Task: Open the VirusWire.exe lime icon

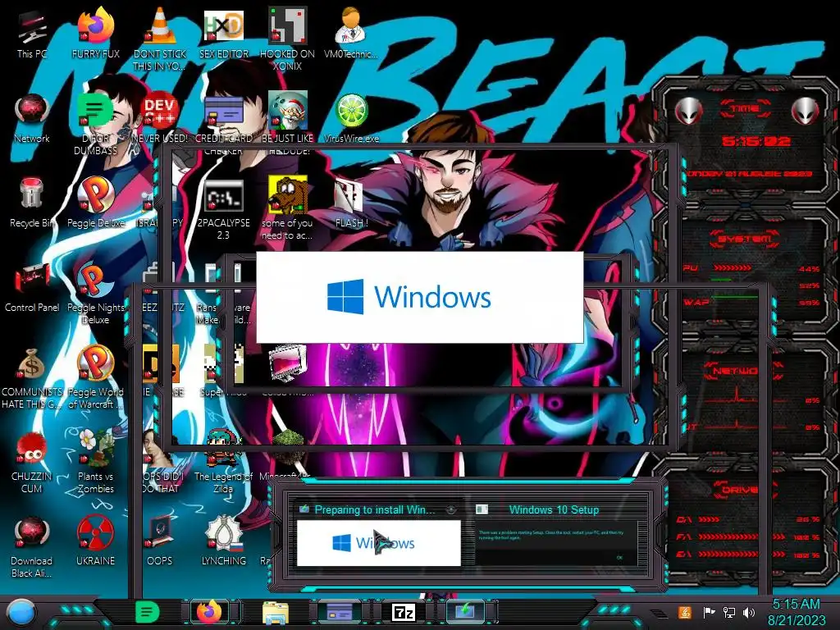Action: tap(351, 118)
